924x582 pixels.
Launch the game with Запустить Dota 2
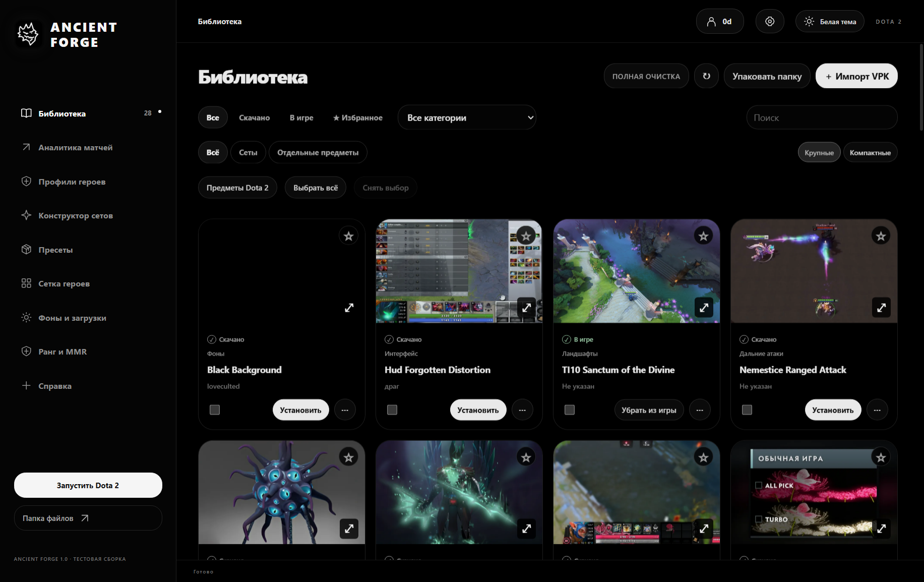click(x=88, y=485)
